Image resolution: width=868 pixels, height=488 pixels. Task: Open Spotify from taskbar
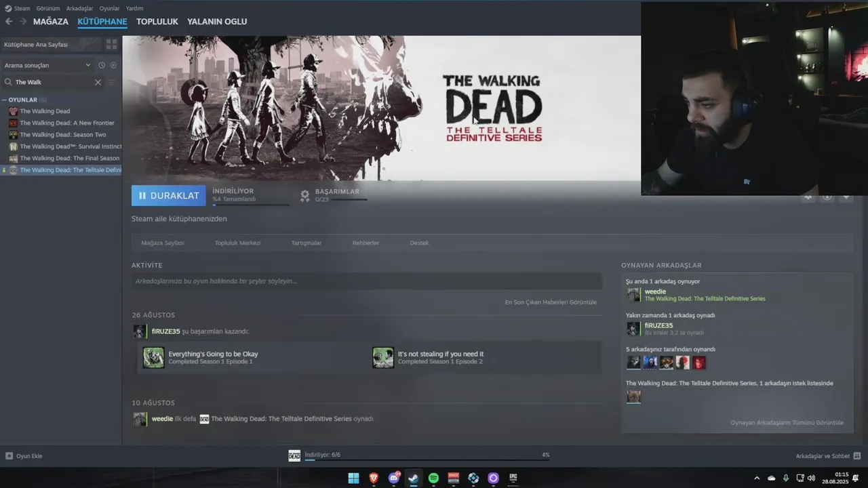point(433,478)
